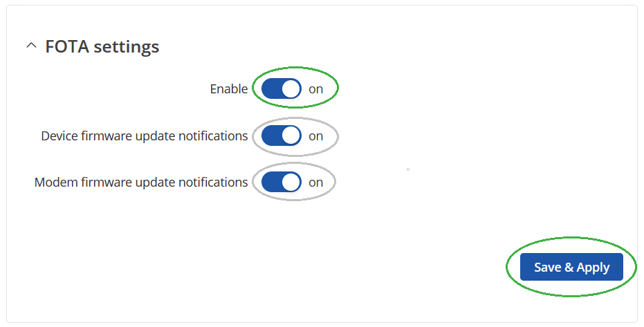The width and height of the screenshot is (644, 327).
Task: Click blue track of Device firmware switch
Action: [271, 136]
